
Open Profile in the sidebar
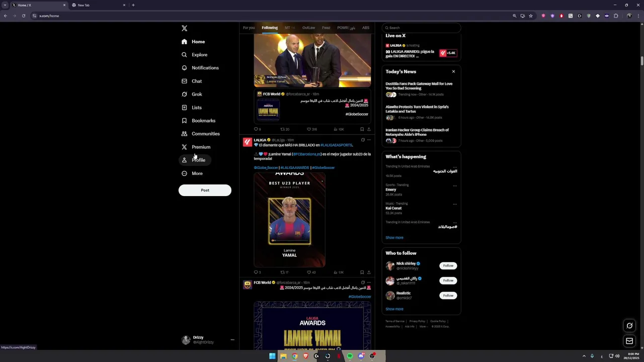194,160
